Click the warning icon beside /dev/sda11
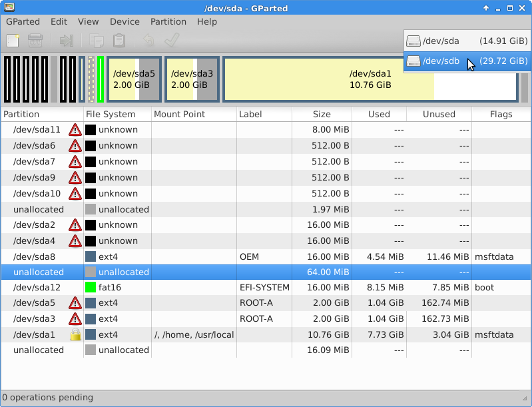Image resolution: width=532 pixels, height=407 pixels. pyautogui.click(x=75, y=130)
